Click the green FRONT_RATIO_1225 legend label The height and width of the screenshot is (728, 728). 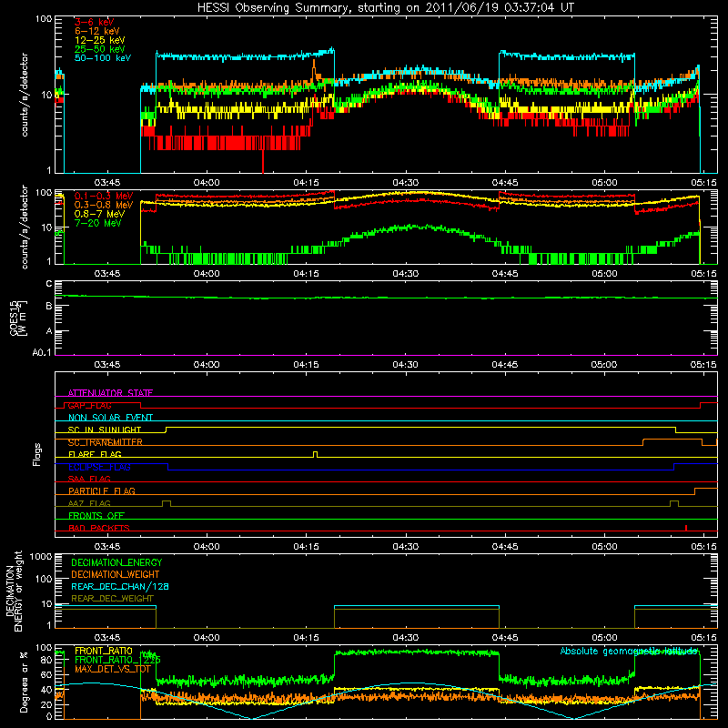point(117,660)
